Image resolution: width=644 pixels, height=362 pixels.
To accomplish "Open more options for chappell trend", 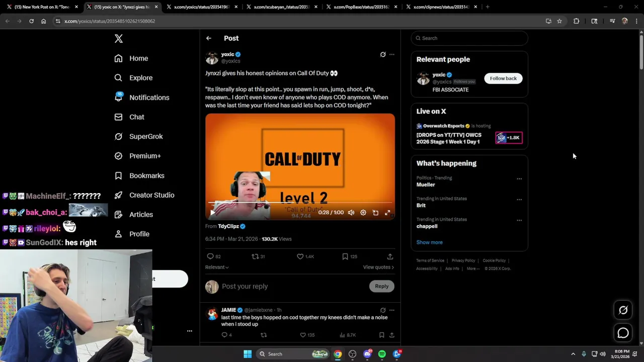I will point(519,220).
